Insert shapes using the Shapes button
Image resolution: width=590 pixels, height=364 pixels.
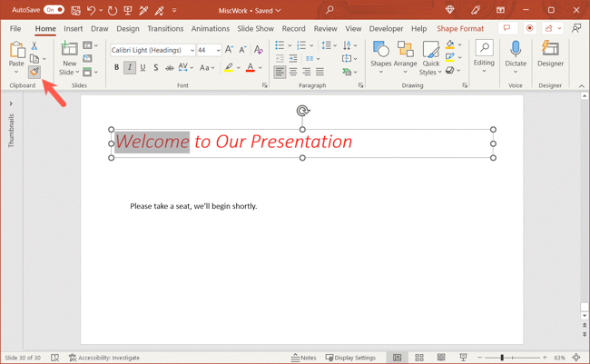coord(381,54)
